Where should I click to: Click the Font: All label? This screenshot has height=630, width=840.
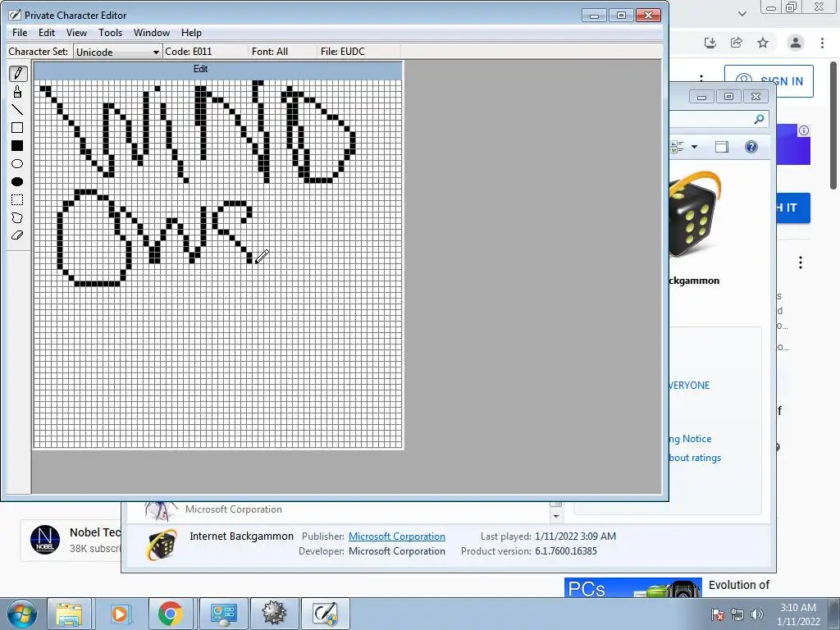click(x=269, y=52)
